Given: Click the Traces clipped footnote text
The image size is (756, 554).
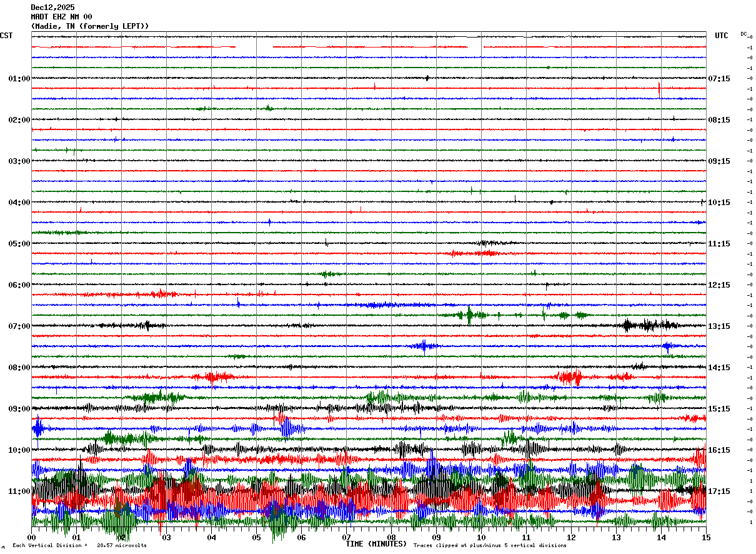Looking at the screenshot, I should pos(490,546).
